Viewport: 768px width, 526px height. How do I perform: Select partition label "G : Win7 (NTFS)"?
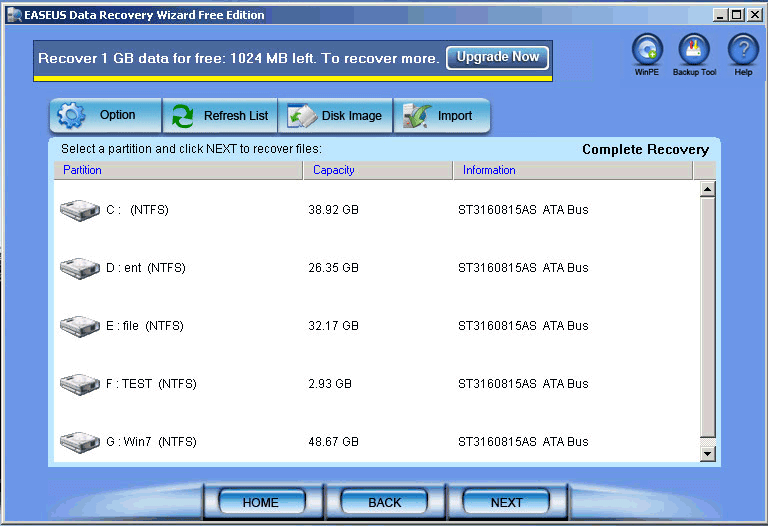point(151,442)
